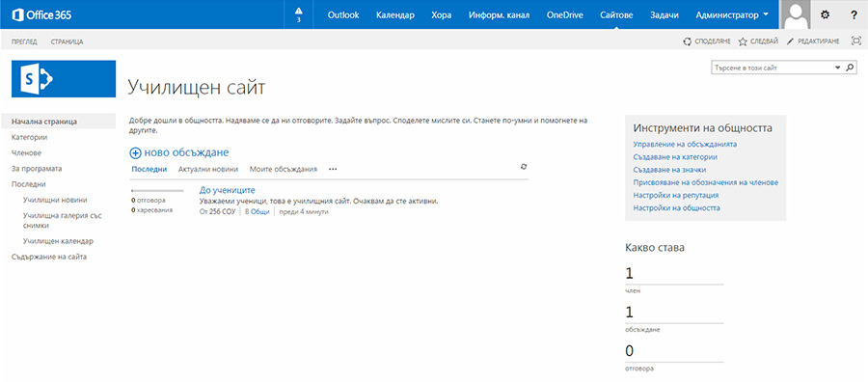Open Училищен календар link

point(58,241)
